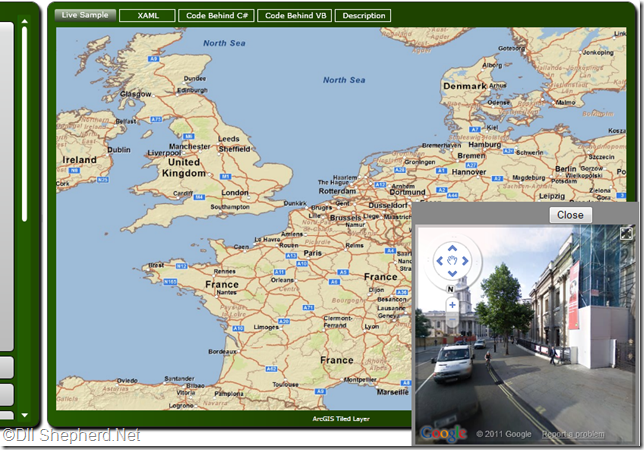Click Berlin on the map

tap(566, 169)
